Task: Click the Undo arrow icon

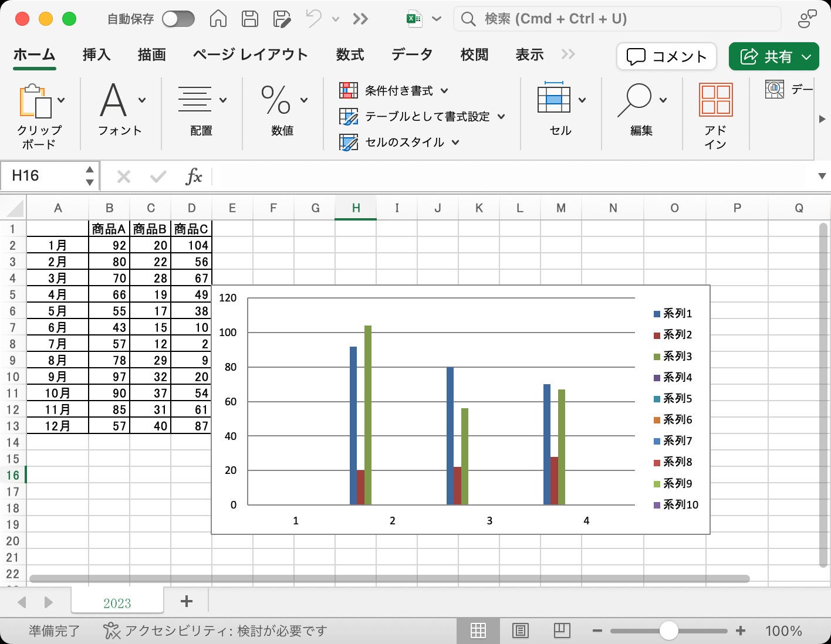Action: point(313,19)
